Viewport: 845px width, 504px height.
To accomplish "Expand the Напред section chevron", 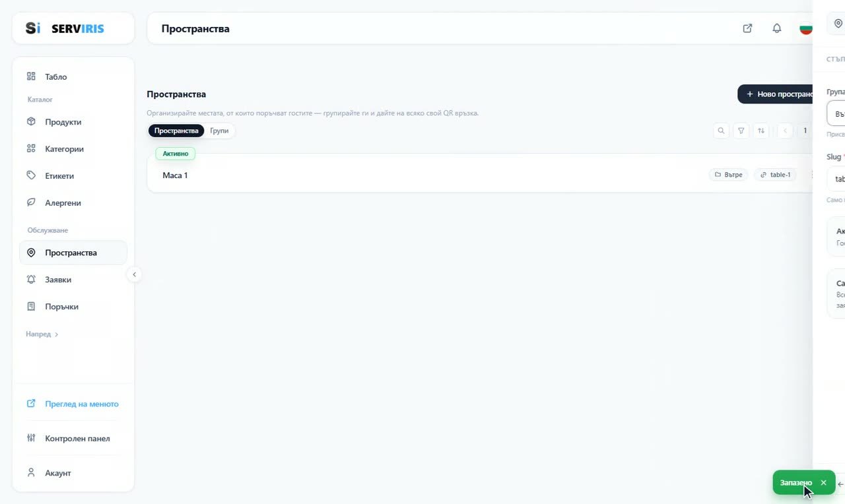I will 56,334.
